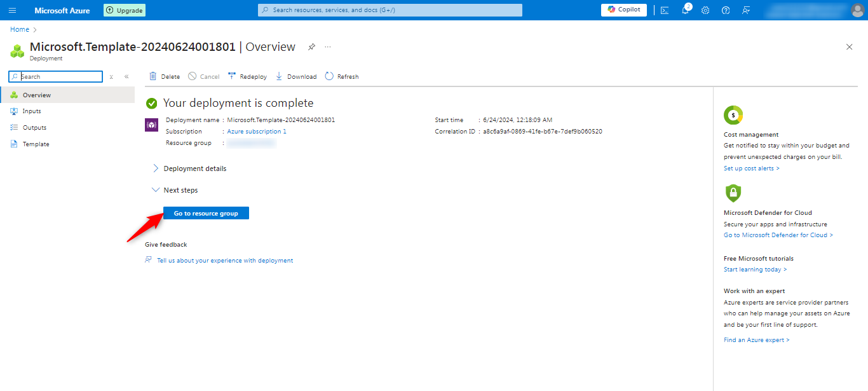Select the Correlation ID value text
Screen dimensions: 868x391
543,132
